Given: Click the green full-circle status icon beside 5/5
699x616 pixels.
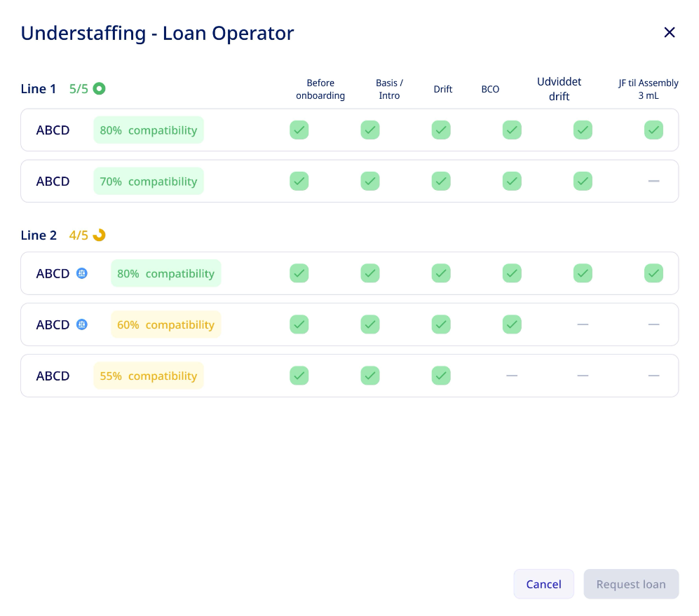Looking at the screenshot, I should pos(99,89).
